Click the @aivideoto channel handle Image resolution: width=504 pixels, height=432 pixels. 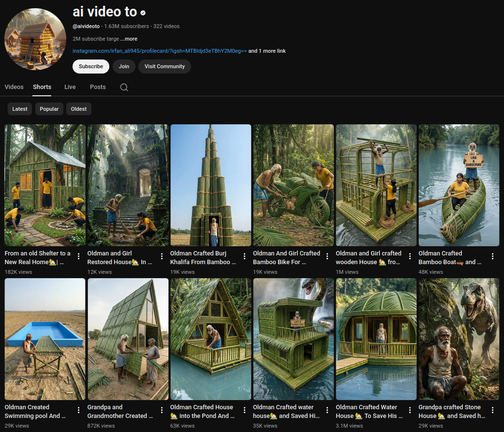pyautogui.click(x=86, y=26)
